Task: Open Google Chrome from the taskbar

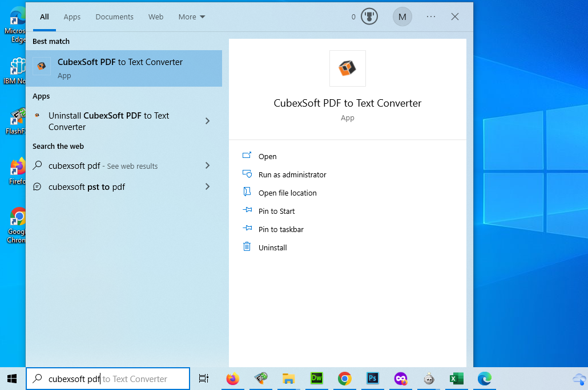Action: click(345, 379)
